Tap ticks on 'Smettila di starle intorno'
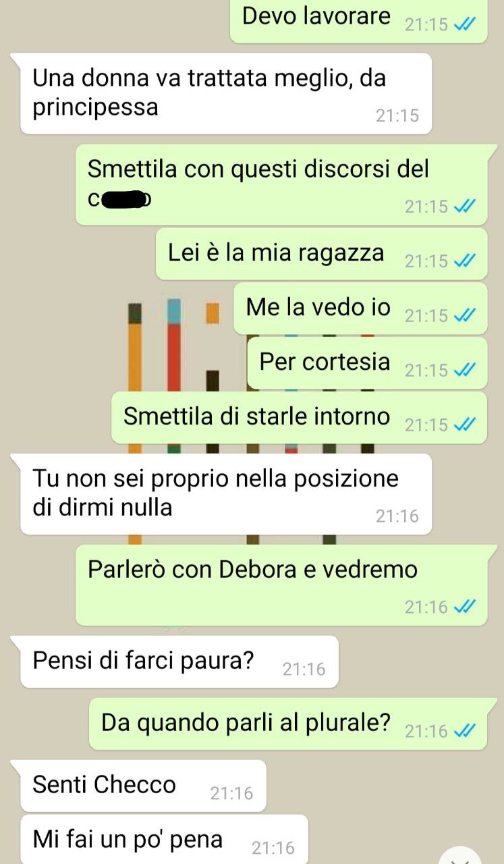The height and width of the screenshot is (864, 504). coord(466,425)
